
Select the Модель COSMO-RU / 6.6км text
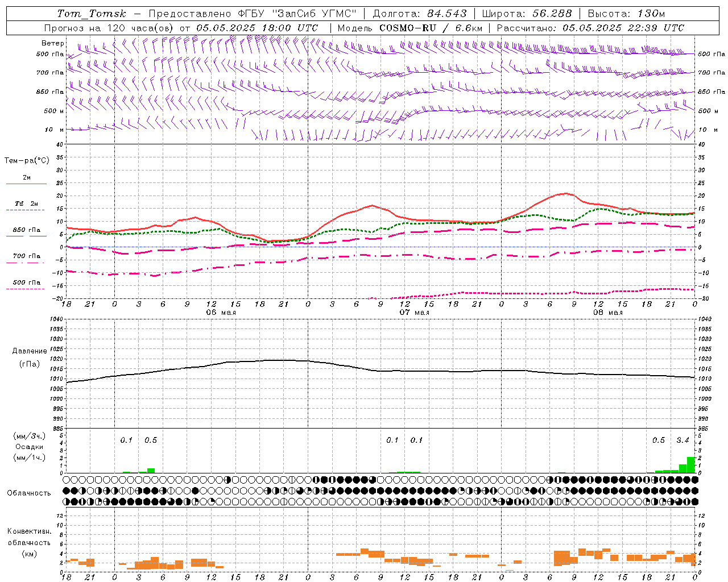coord(410,28)
